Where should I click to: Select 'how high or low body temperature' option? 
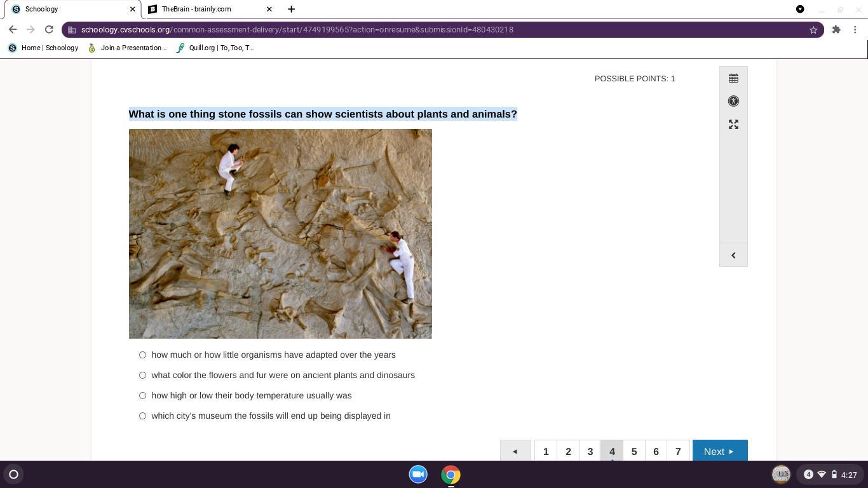142,396
